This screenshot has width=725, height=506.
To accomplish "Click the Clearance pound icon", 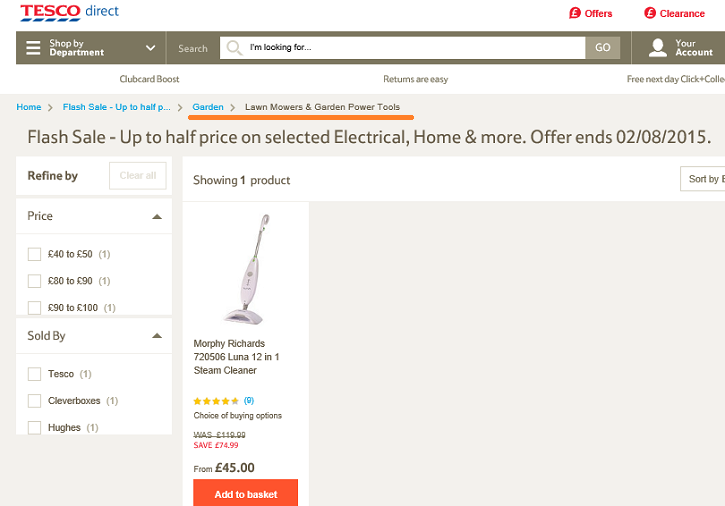I will 650,13.
